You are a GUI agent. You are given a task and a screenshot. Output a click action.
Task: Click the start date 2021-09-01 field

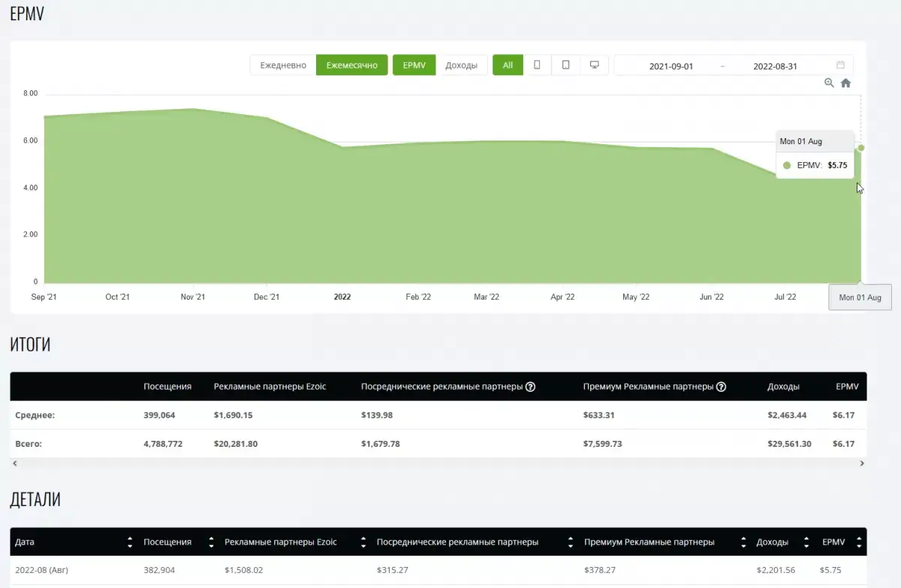coord(670,66)
